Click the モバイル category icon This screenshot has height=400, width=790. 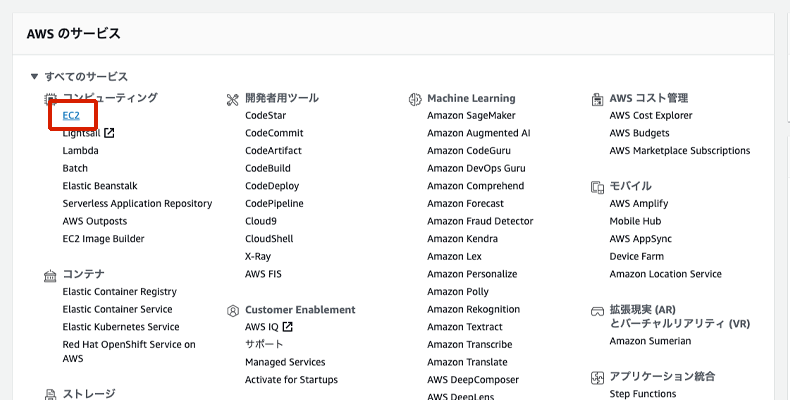[597, 187]
